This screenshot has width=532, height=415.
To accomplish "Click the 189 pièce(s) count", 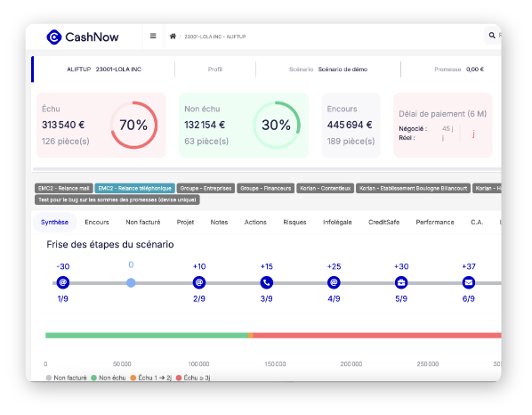I will pyautogui.click(x=351, y=141).
